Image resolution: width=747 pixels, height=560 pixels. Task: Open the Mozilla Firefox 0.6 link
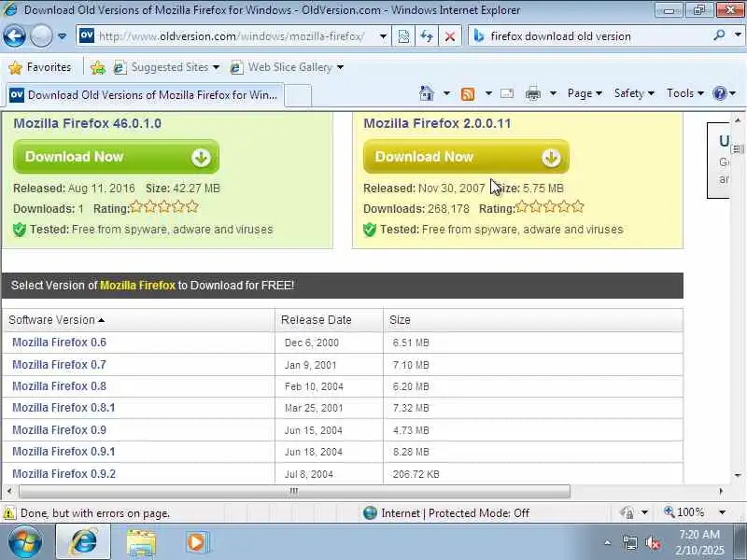point(59,343)
